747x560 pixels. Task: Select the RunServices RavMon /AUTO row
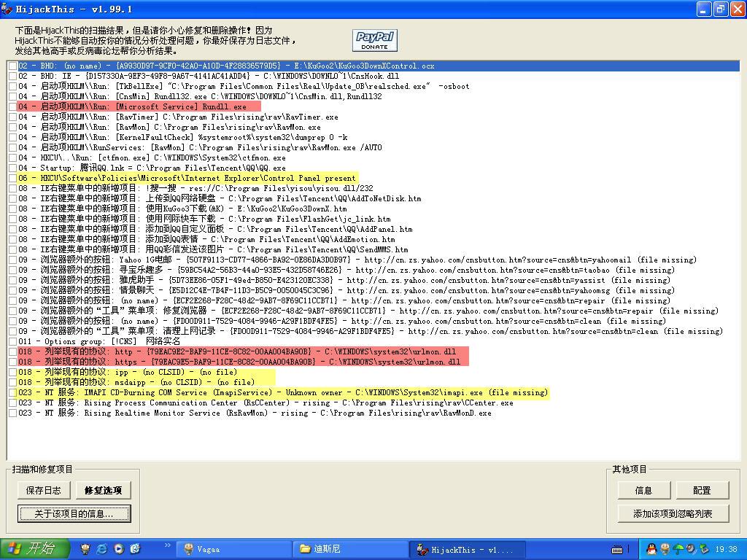[x=200, y=147]
